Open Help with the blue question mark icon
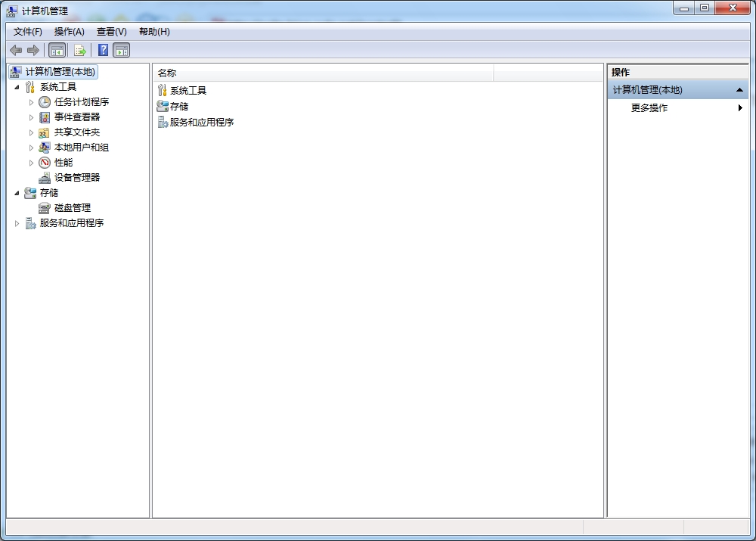Image resolution: width=756 pixels, height=541 pixels. pyautogui.click(x=103, y=50)
